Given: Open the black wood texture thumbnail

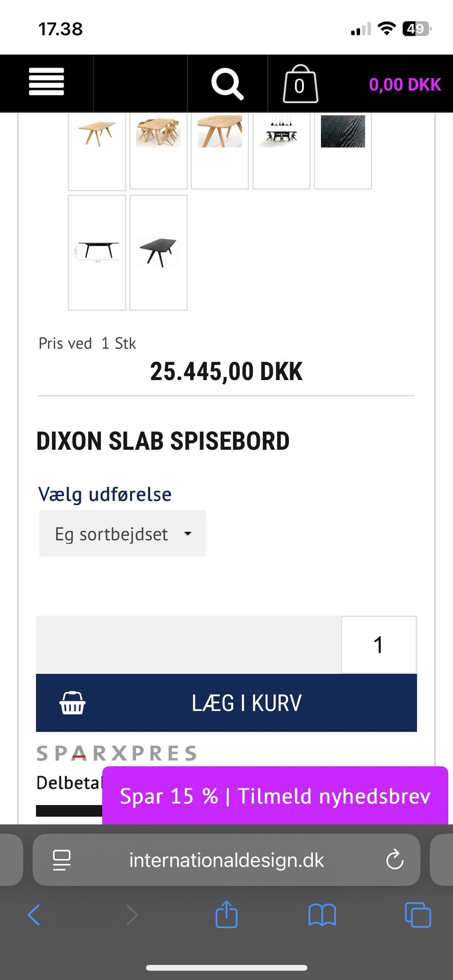Looking at the screenshot, I should tap(343, 133).
